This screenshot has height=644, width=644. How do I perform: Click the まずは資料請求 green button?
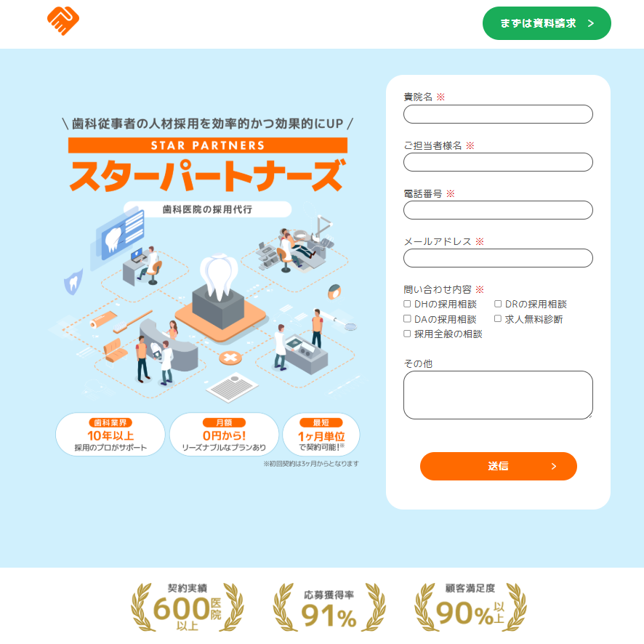pyautogui.click(x=547, y=23)
